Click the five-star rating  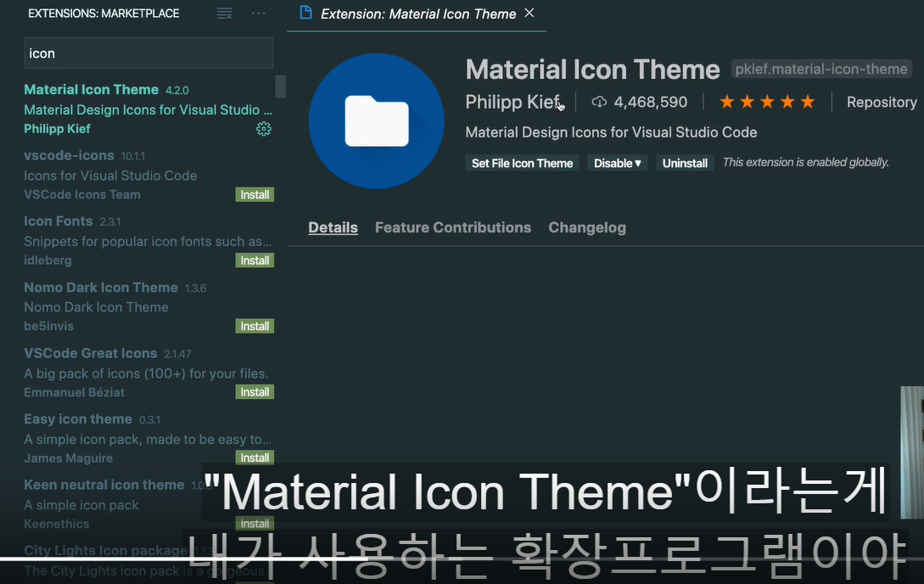tap(767, 102)
